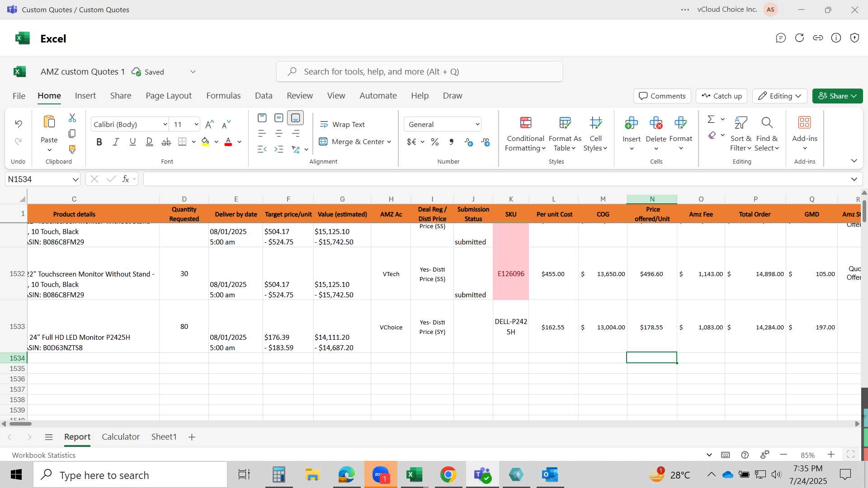Add a new sheet with plus

[192, 437]
